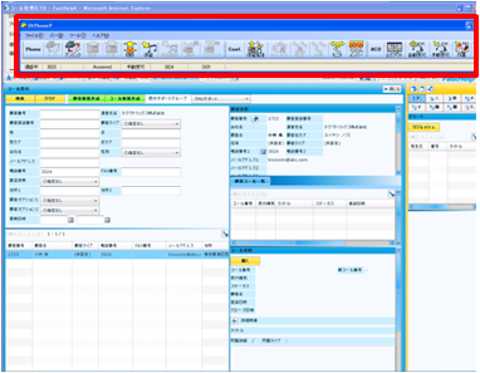Click the メールアドレス input field
This screenshot has height=373, width=480.
pyautogui.click(x=70, y=162)
